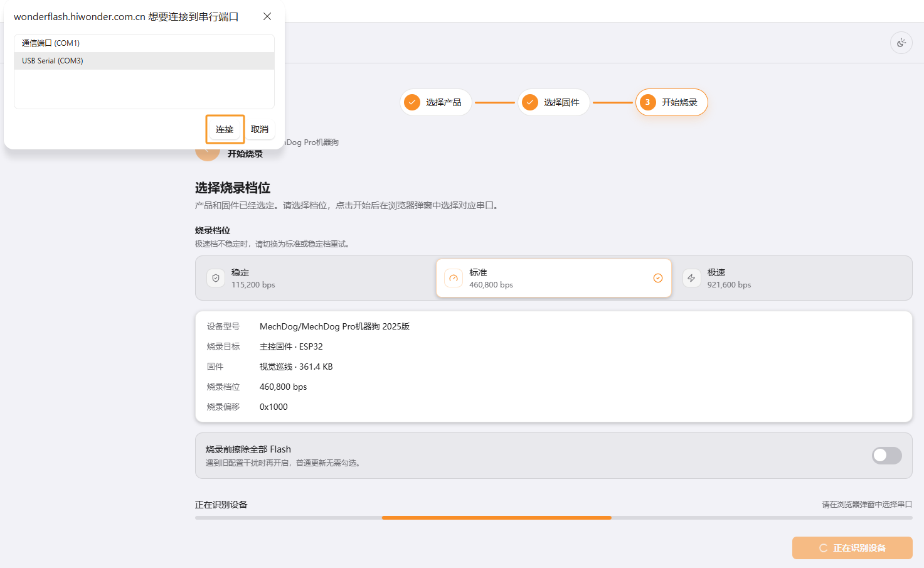Click the lightning icon of 极速 option
This screenshot has width=924, height=568.
[x=691, y=278]
